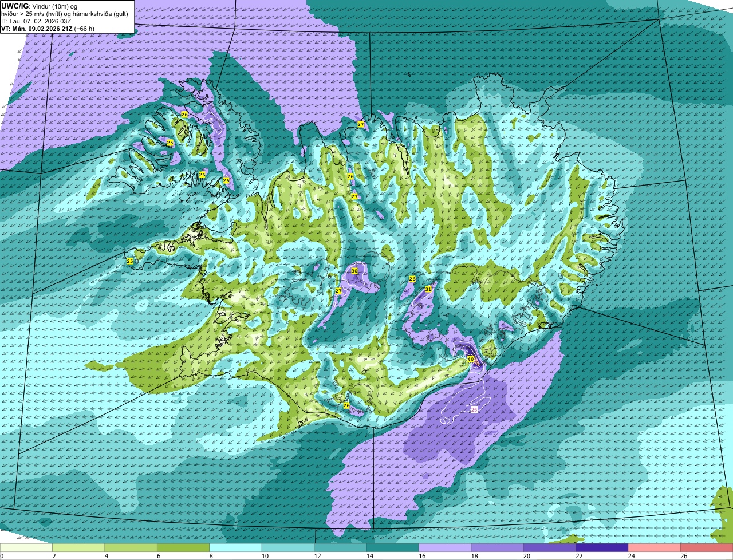Select the yellow 31 gust label
The width and height of the screenshot is (733, 560).
(x=428, y=289)
